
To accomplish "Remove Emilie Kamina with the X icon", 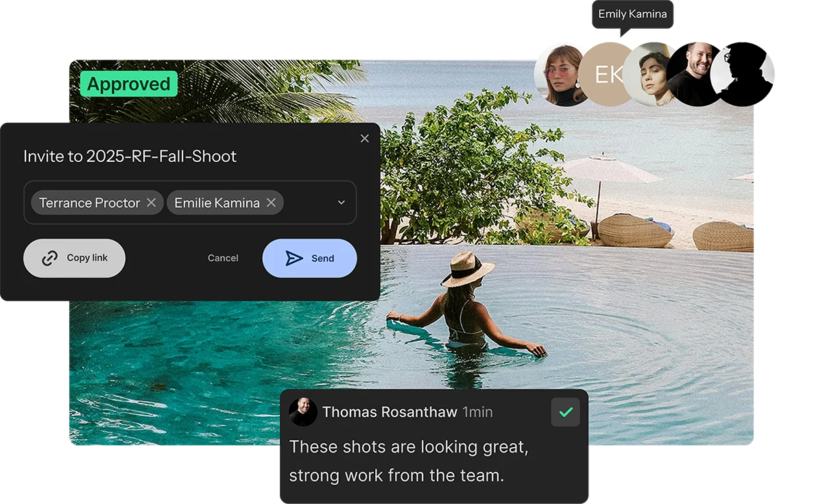I will pos(271,202).
